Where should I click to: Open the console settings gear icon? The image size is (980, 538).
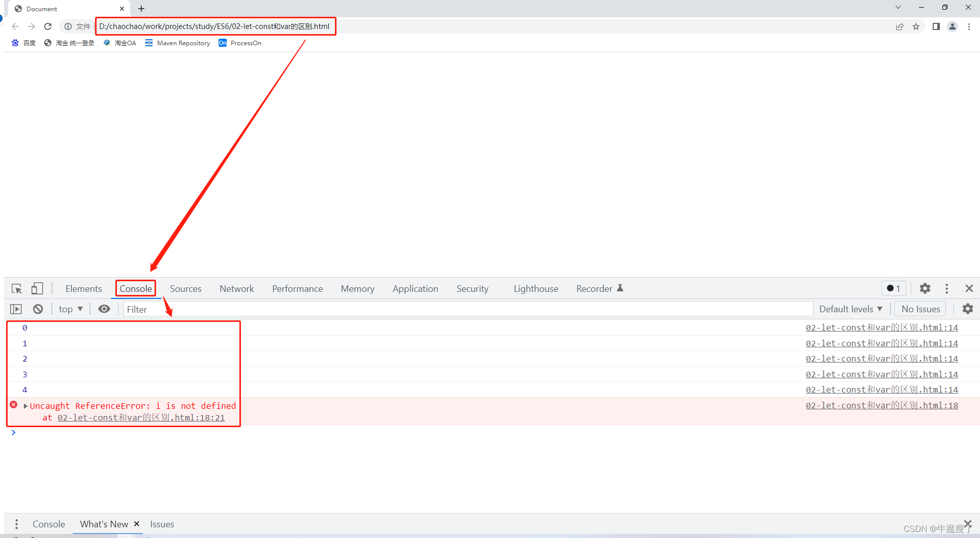click(968, 309)
